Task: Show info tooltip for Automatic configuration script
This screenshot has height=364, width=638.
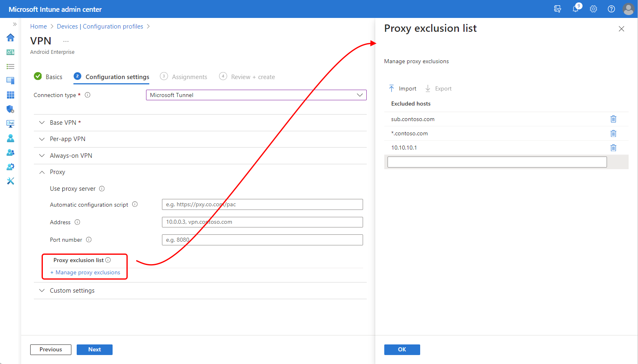Action: pyautogui.click(x=135, y=205)
